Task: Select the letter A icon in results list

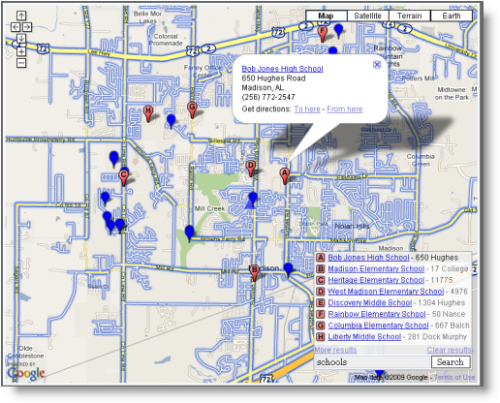Action: pyautogui.click(x=320, y=257)
